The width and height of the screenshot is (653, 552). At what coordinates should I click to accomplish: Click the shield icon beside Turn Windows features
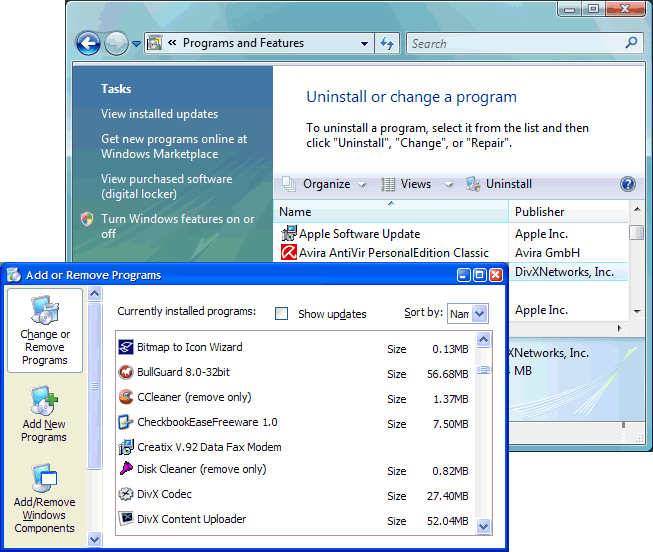(x=87, y=219)
